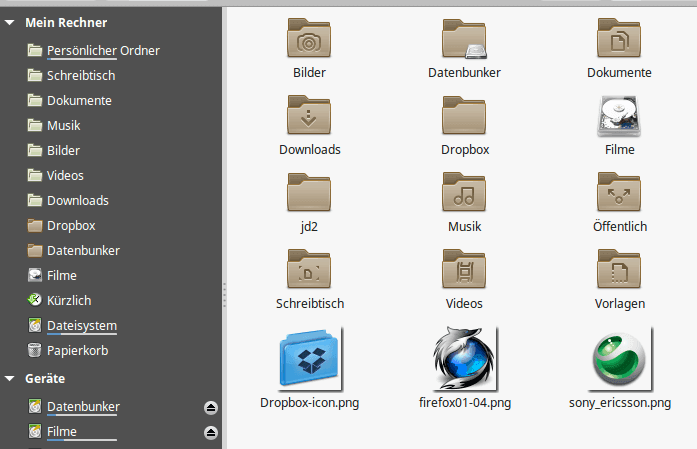
Task: Eject the Datenbunker device
Action: pos(211,407)
